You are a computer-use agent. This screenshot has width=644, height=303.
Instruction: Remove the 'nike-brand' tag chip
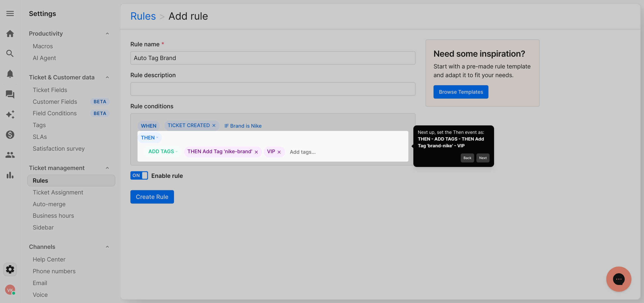pos(256,152)
